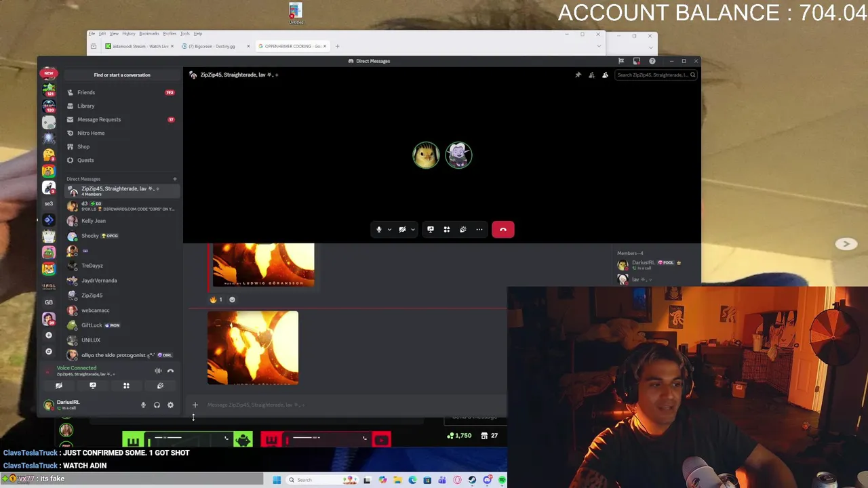Open the Oppenheimer image thumbnail in chat

tap(253, 348)
